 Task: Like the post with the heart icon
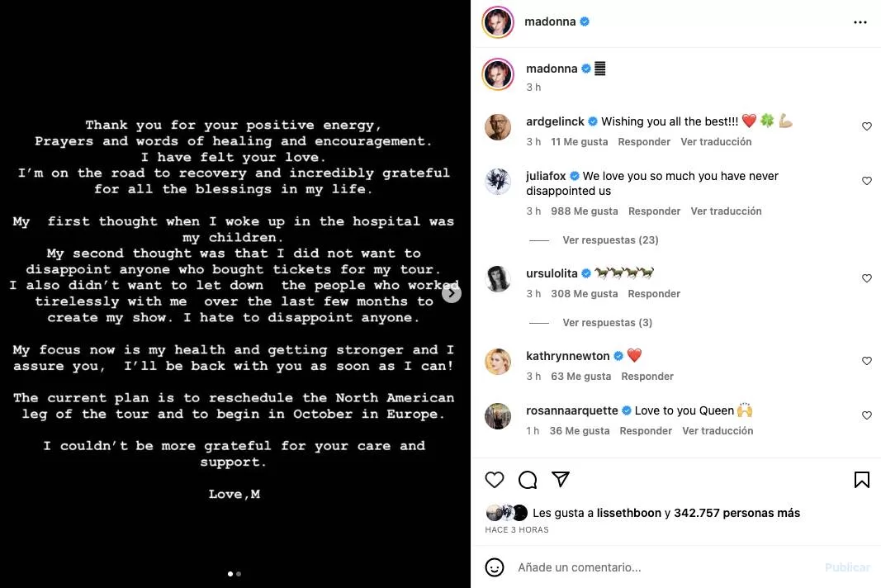coord(494,480)
